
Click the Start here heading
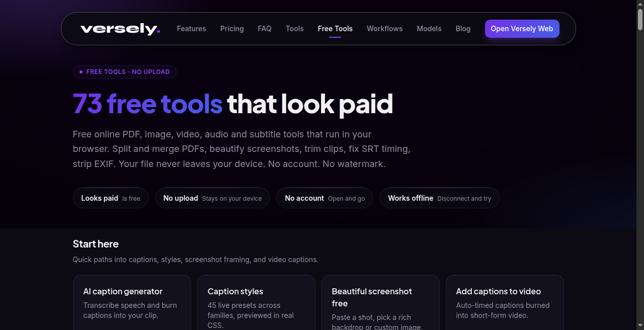(96, 244)
